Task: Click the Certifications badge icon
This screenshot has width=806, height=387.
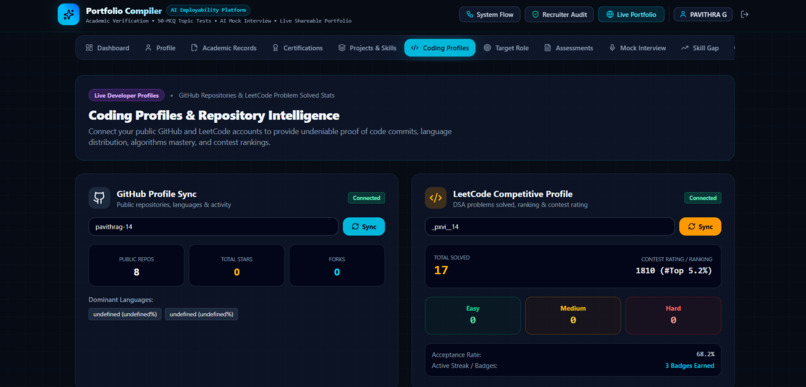Action: 275,48
